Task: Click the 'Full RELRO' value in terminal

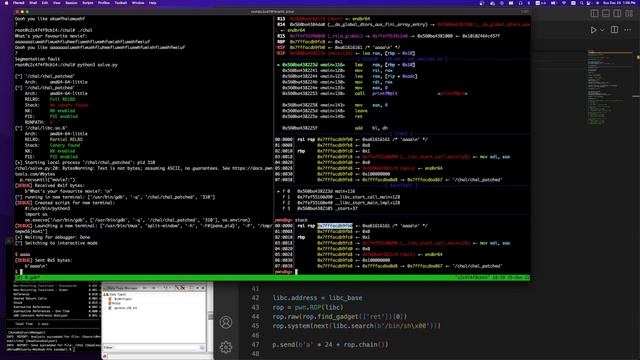Action: click(x=62, y=99)
